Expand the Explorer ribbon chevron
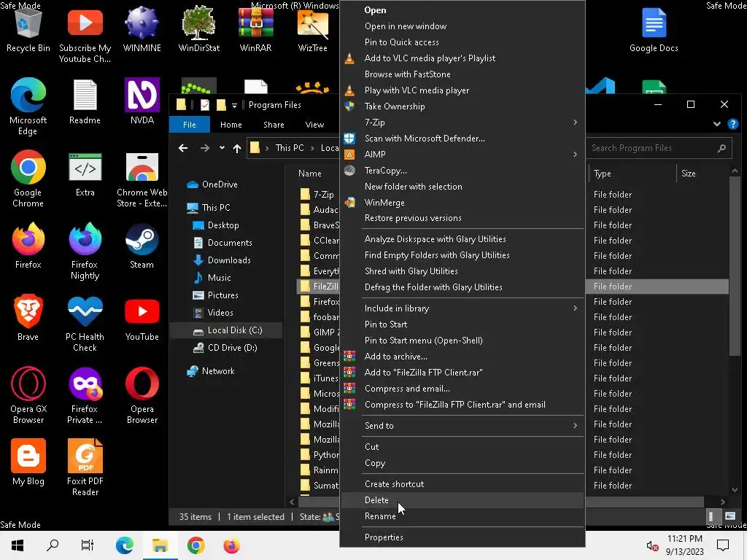Image resolution: width=747 pixels, height=560 pixels. point(717,124)
